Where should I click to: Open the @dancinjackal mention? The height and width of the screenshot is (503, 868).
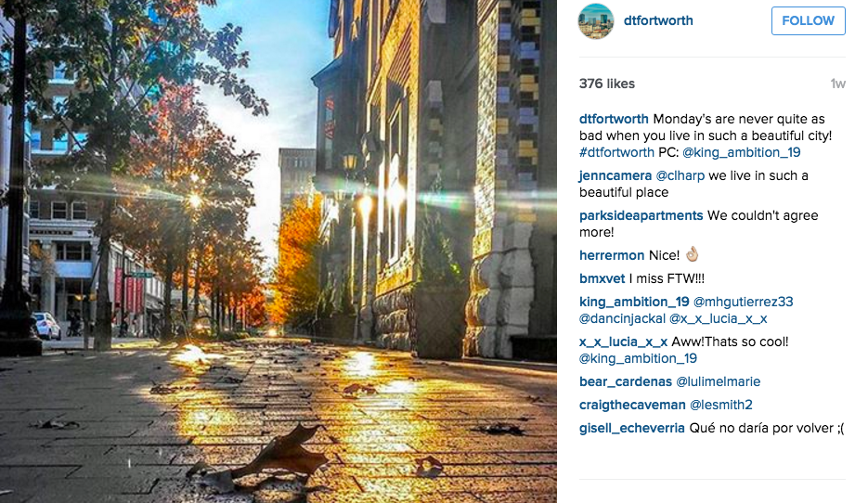[622, 318]
